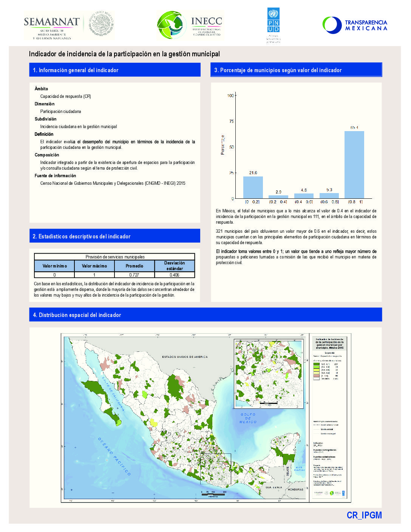The width and height of the screenshot is (411, 532).
Task: Click the 'Ámbito' label
Action: pyautogui.click(x=41, y=89)
